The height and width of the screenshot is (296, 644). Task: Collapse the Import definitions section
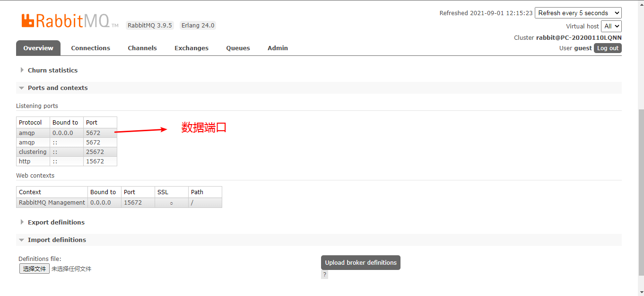click(x=57, y=240)
